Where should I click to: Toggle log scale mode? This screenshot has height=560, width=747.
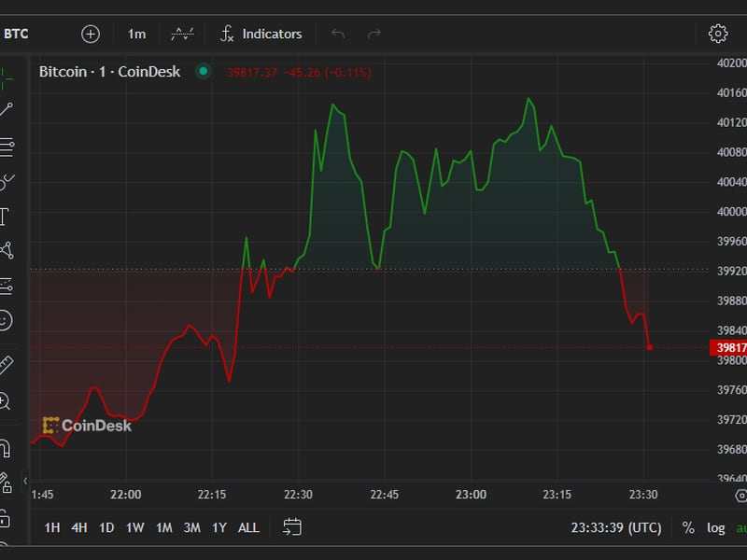click(715, 527)
